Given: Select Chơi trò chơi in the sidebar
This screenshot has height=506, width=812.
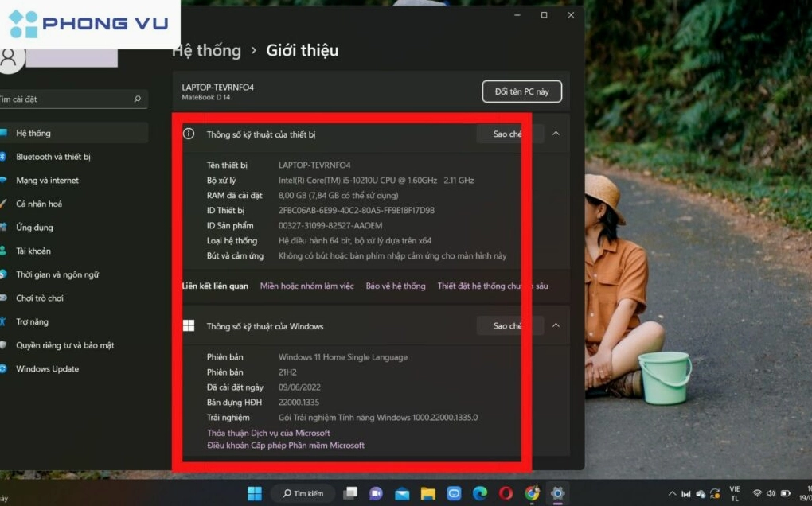Looking at the screenshot, I should 41,298.
